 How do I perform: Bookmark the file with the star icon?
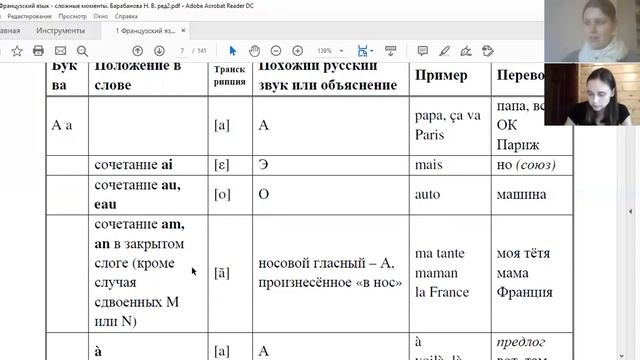click(x=17, y=51)
